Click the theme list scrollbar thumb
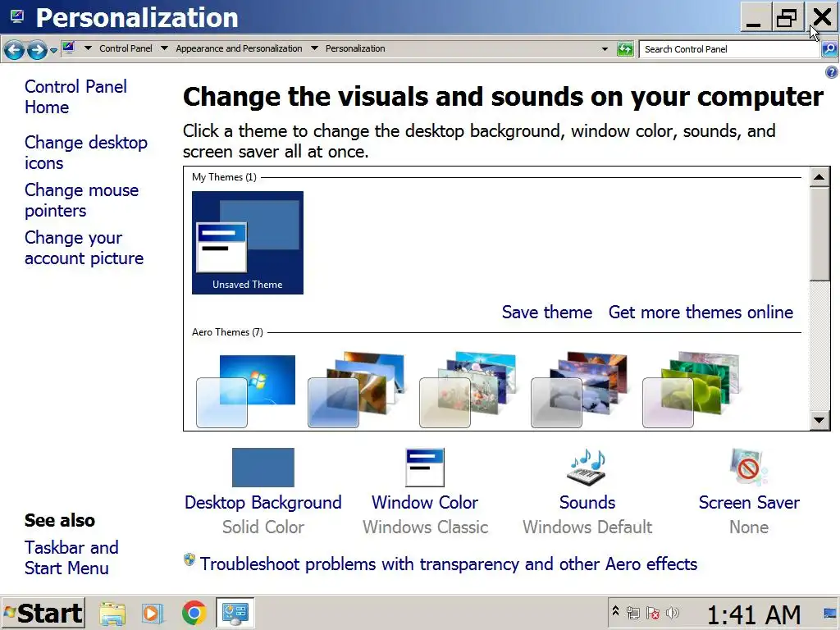The image size is (840, 630). 819,234
